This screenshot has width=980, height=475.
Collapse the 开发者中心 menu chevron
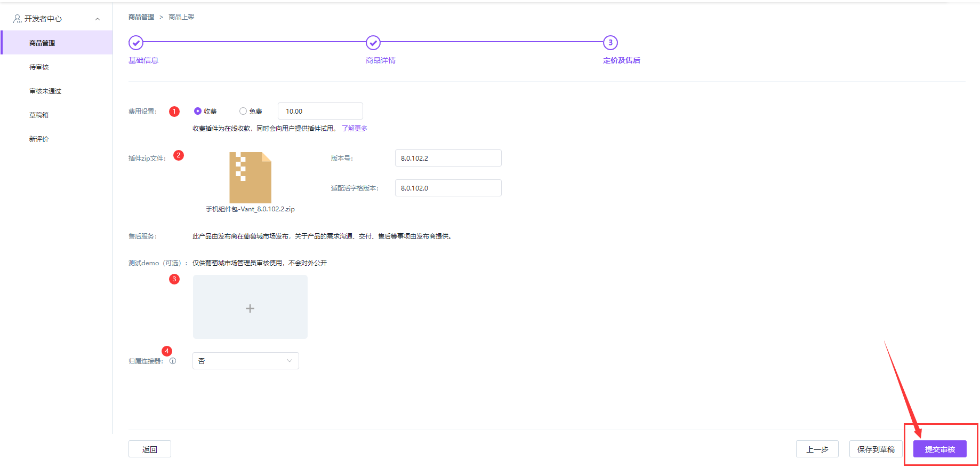tap(98, 19)
